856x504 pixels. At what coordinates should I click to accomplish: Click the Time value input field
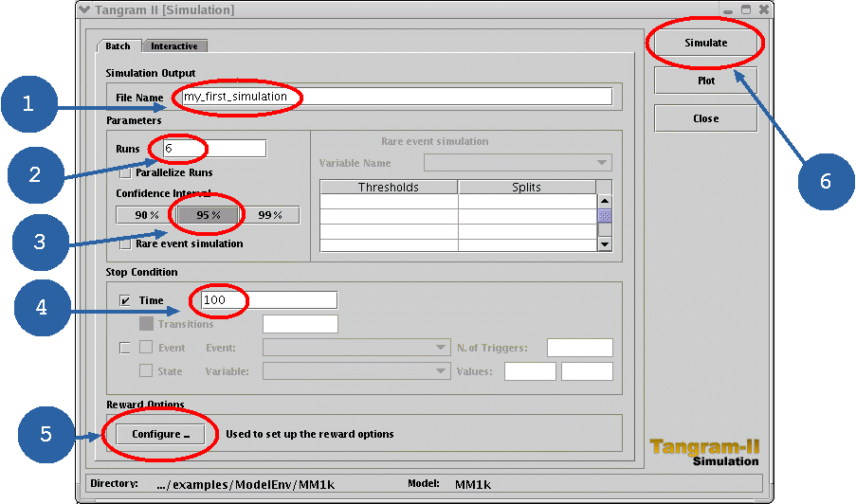pos(268,300)
